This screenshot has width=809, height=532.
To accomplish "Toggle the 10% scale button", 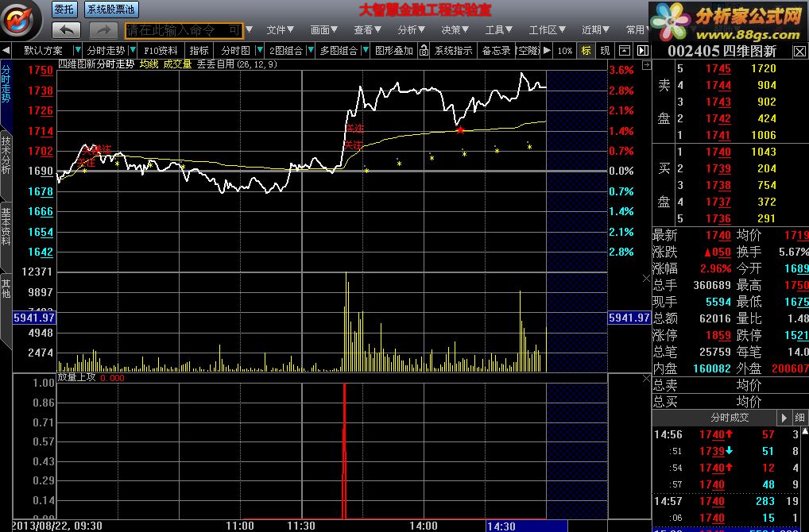I will coord(565,51).
